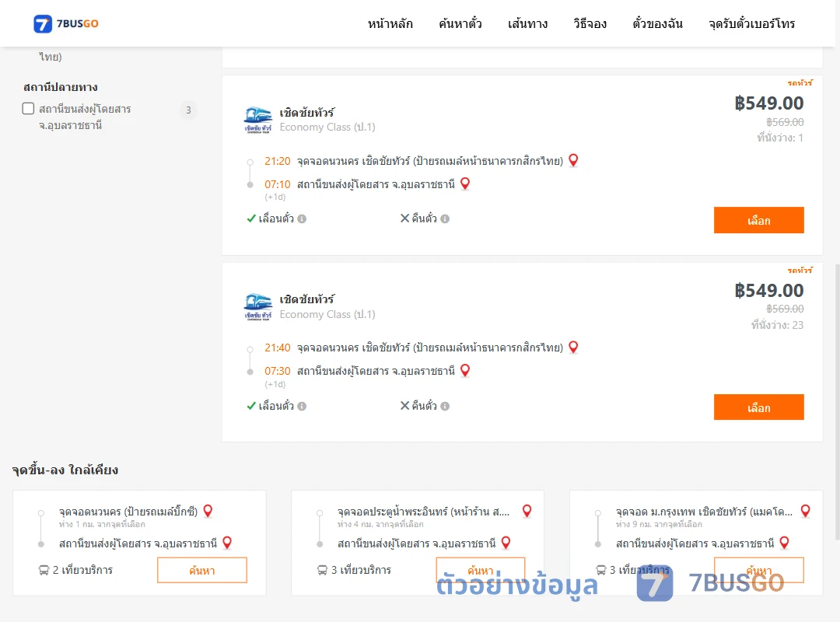Click เชิดชัยทัวร์ bus logo in 21:40 trip card
The height and width of the screenshot is (622, 840).
pos(258,307)
